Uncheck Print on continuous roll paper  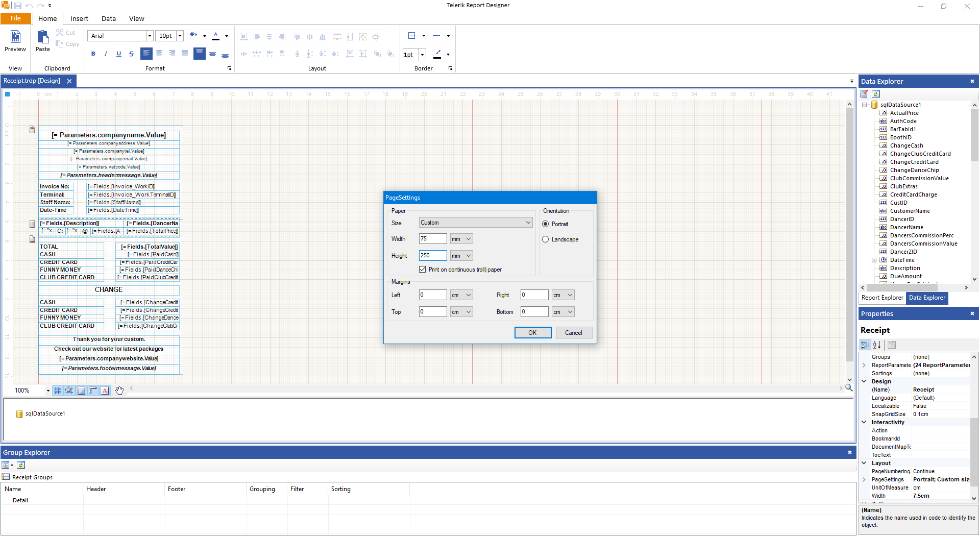pyautogui.click(x=423, y=270)
